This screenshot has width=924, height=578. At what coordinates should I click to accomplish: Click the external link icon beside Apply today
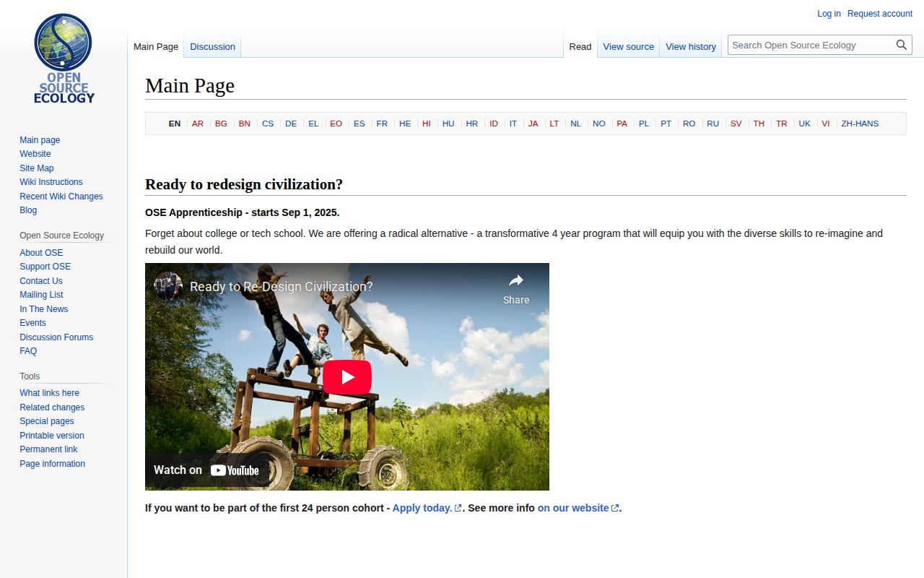(457, 508)
